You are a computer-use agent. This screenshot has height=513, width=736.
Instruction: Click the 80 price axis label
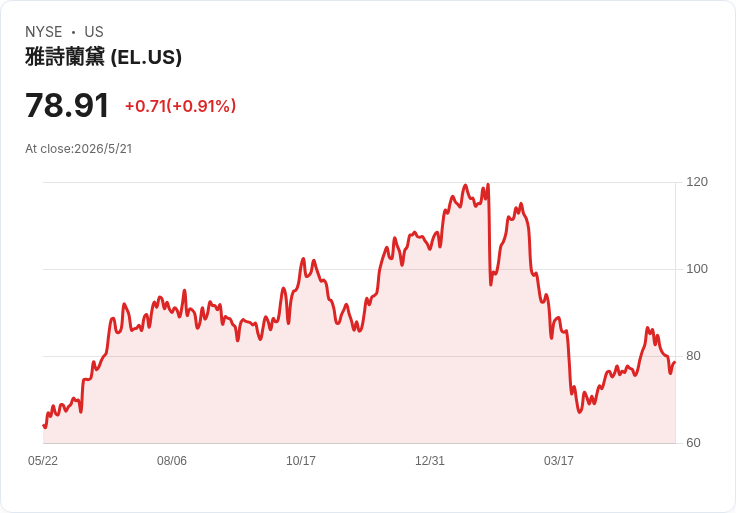[693, 356]
